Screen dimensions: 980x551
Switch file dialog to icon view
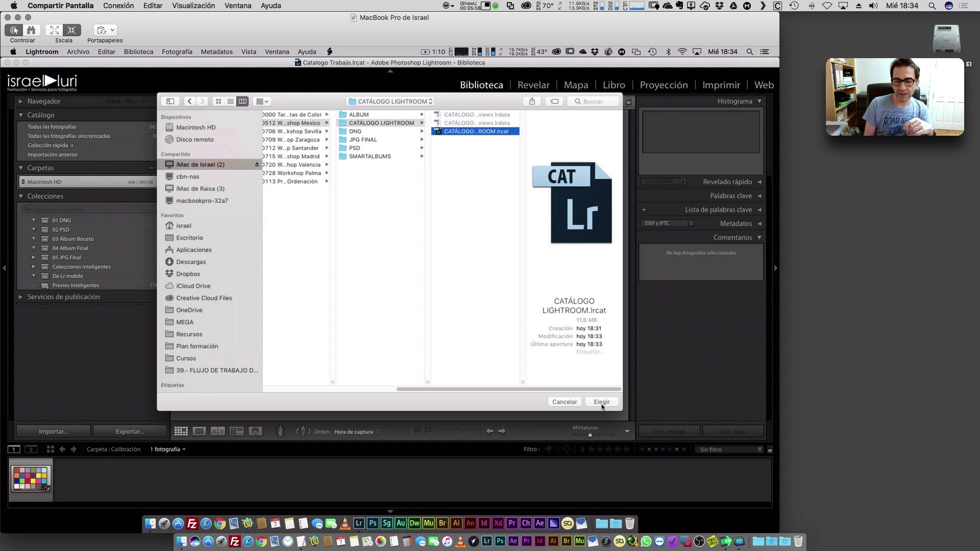(x=218, y=101)
